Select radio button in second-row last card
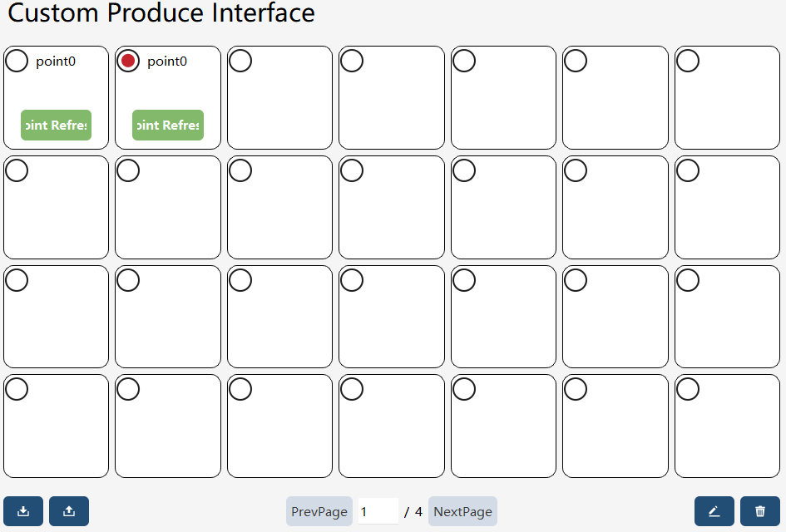The width and height of the screenshot is (786, 532). click(x=688, y=170)
